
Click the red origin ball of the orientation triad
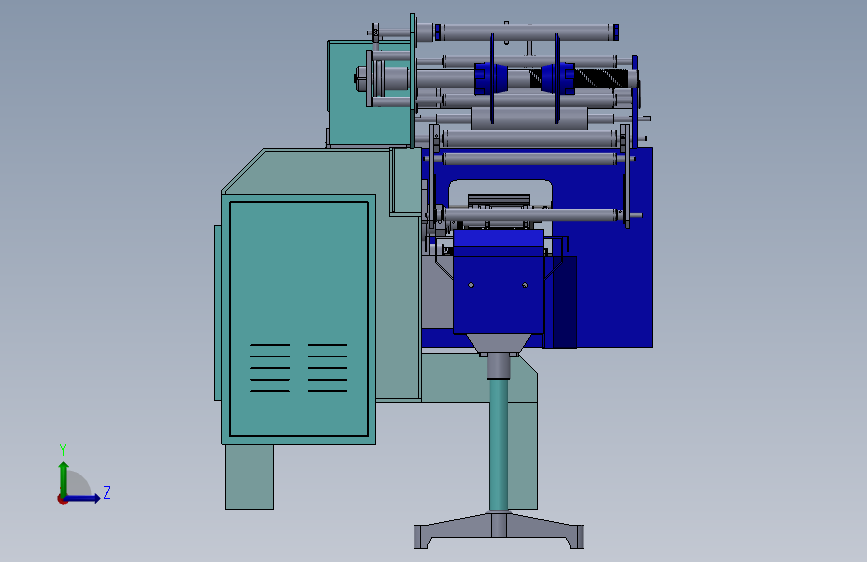click(62, 499)
